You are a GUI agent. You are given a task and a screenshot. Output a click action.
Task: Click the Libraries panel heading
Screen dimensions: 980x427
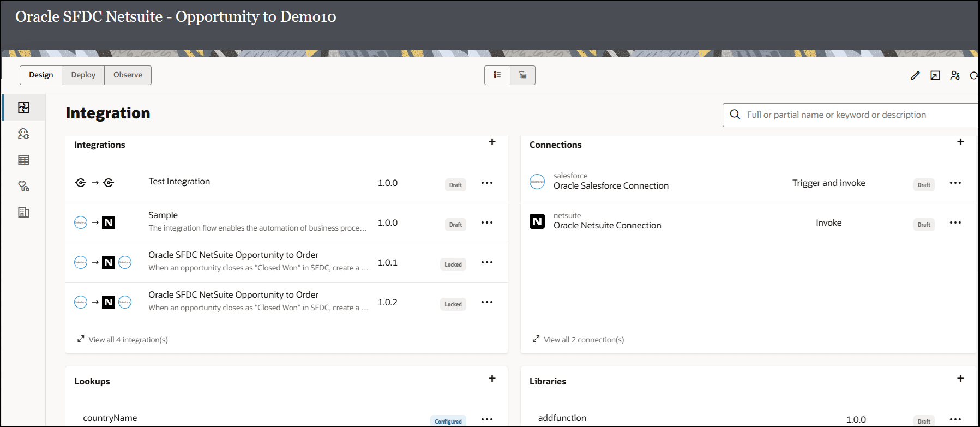point(548,381)
